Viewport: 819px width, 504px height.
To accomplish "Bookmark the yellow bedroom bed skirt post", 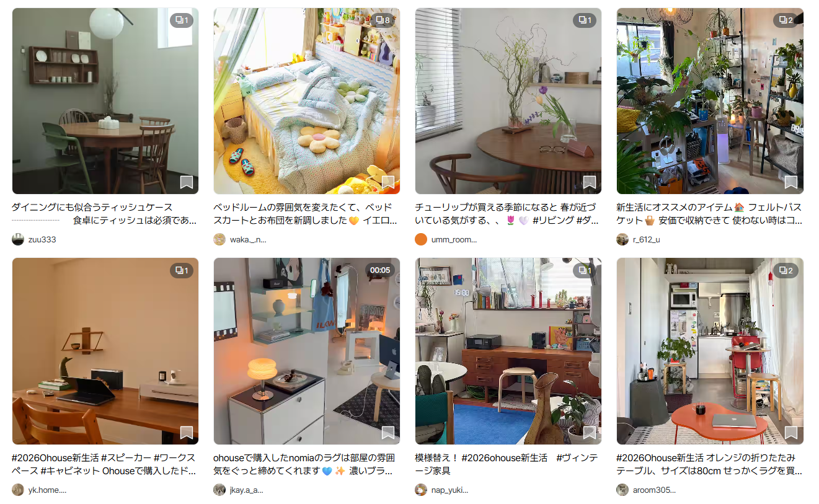I will click(387, 182).
